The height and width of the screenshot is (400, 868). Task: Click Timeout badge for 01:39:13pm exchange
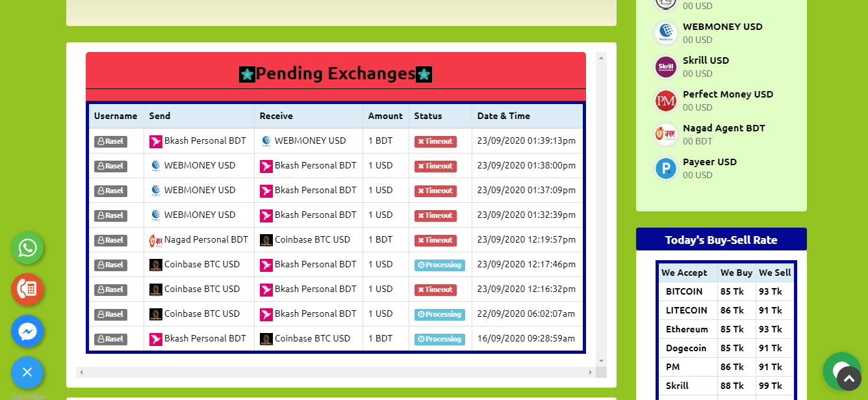[435, 141]
